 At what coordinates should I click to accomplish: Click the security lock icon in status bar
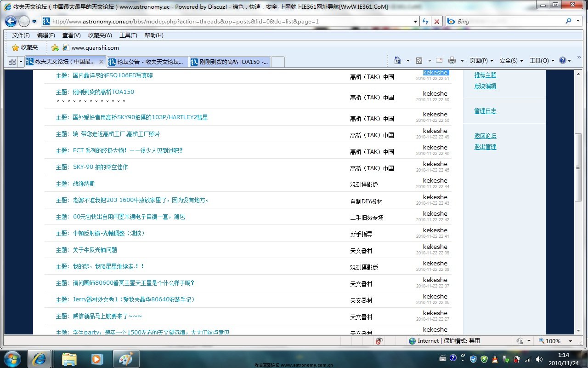tap(520, 341)
